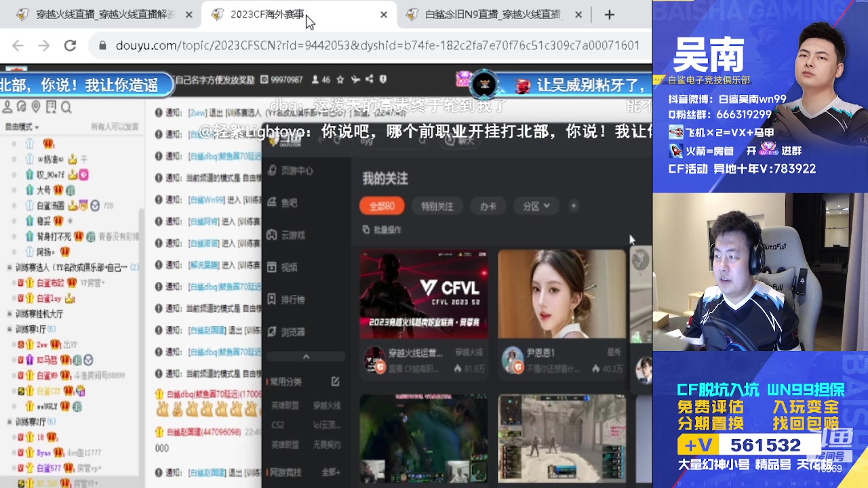Expand 网游竞技 with 全部+ link
The width and height of the screenshot is (868, 488).
[x=331, y=472]
